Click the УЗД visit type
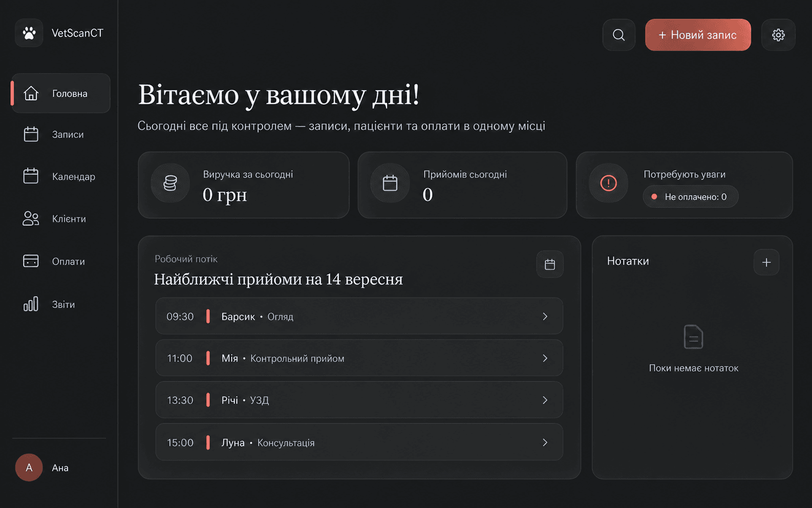This screenshot has width=812, height=508. pyautogui.click(x=260, y=400)
